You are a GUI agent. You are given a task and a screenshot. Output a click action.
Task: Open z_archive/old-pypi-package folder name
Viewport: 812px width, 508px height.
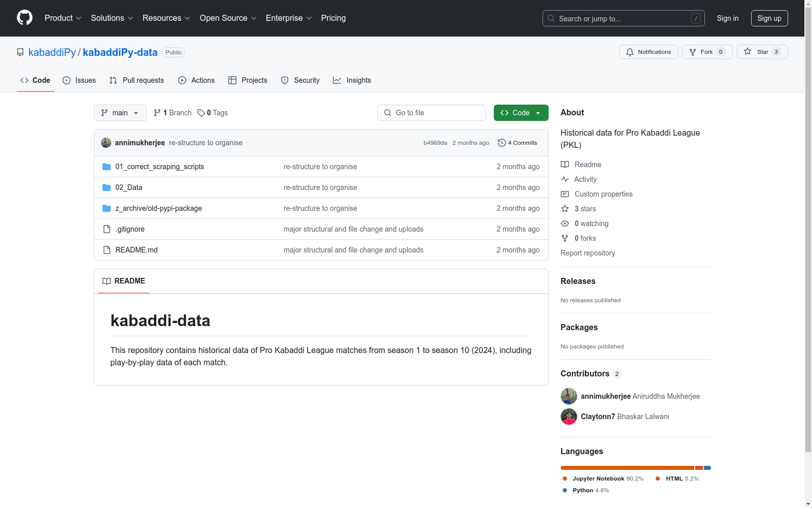(159, 208)
